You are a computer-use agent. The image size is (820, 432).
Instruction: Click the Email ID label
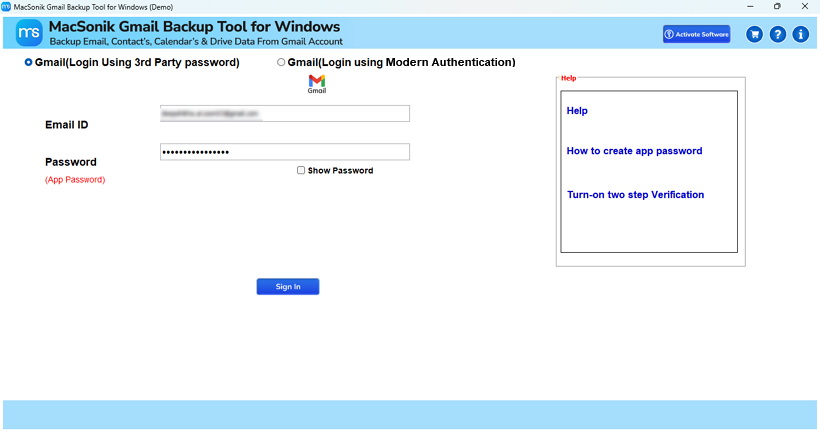click(66, 125)
